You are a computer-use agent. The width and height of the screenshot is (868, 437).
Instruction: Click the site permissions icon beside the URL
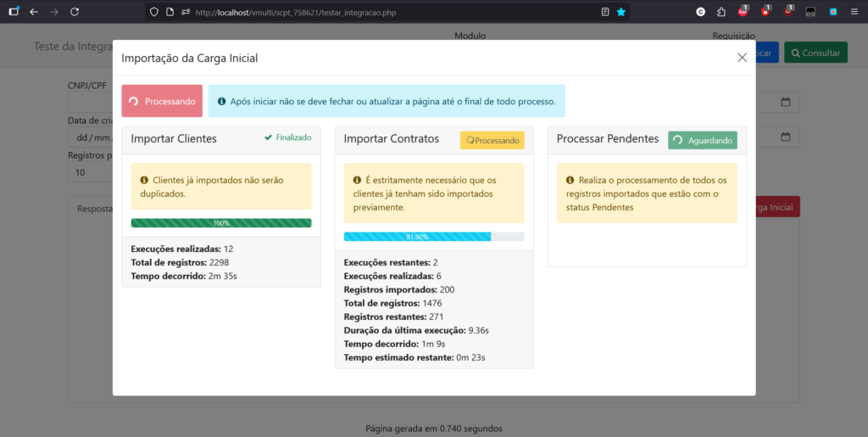click(x=185, y=12)
